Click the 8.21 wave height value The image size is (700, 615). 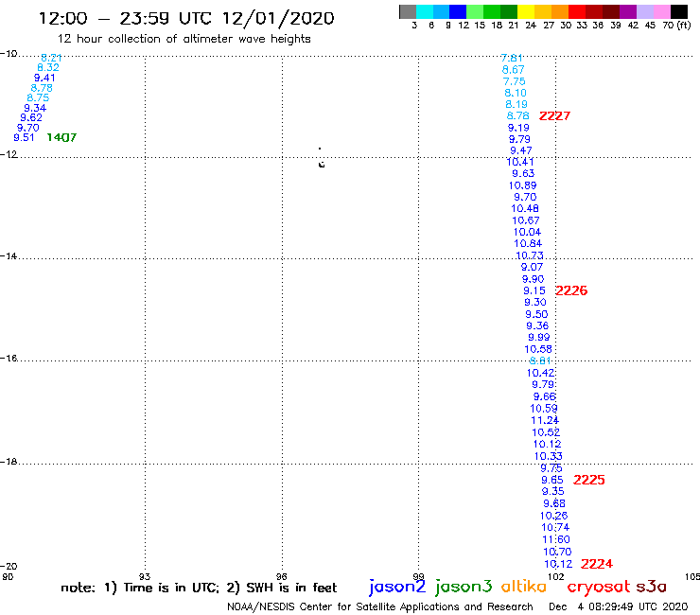[x=51, y=58]
